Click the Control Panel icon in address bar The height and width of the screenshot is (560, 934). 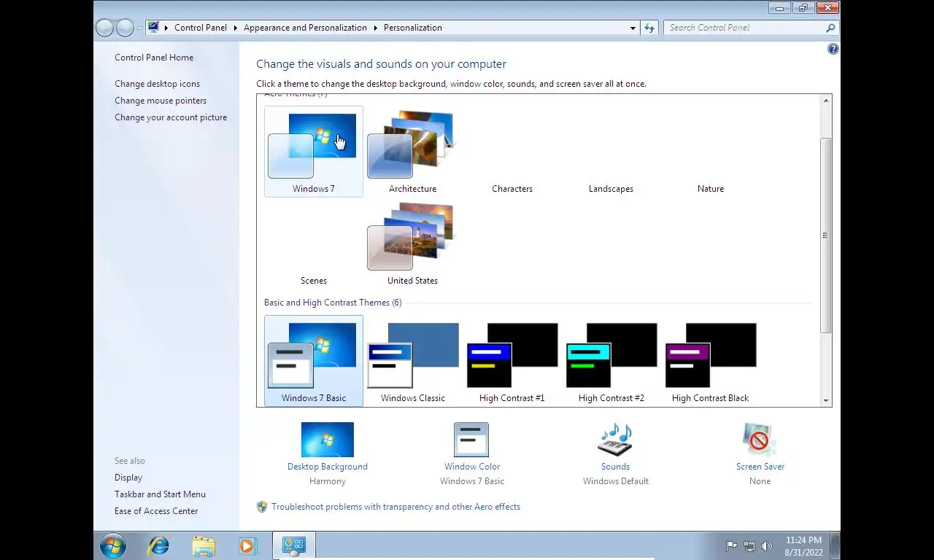click(x=153, y=28)
